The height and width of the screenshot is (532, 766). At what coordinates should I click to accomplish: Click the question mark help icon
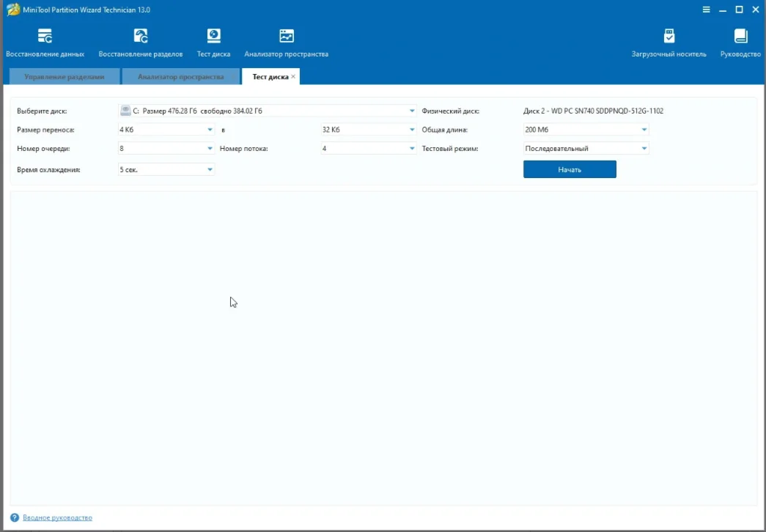point(15,517)
